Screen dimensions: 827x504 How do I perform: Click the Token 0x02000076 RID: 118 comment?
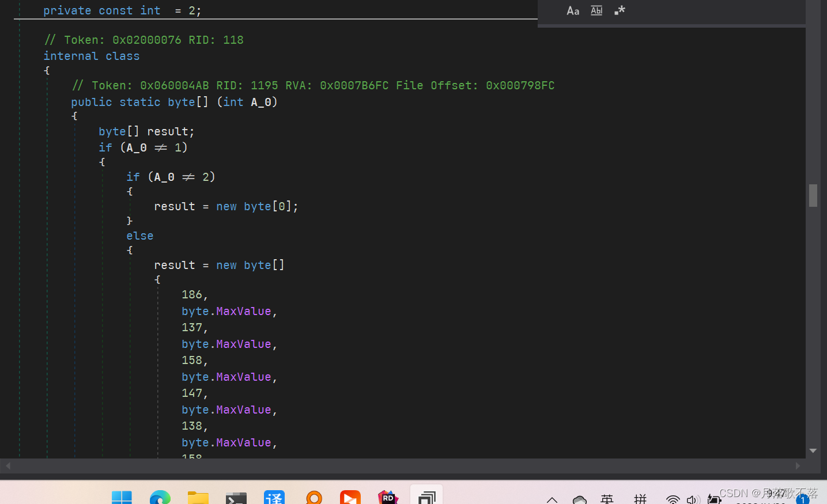[x=144, y=40]
